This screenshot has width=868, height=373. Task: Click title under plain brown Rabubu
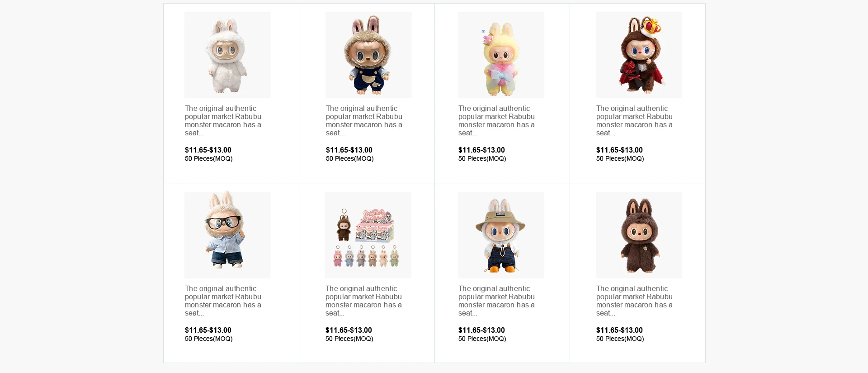(x=634, y=301)
